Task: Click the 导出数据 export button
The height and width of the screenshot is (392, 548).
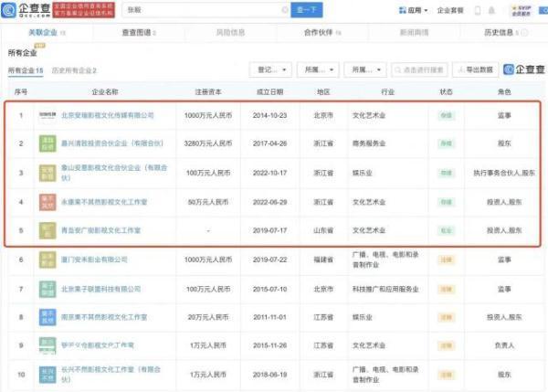Action: point(475,70)
